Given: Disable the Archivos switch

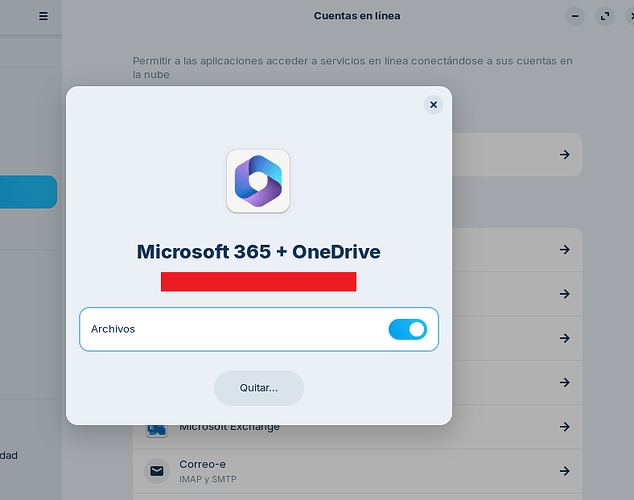Looking at the screenshot, I should (407, 329).
